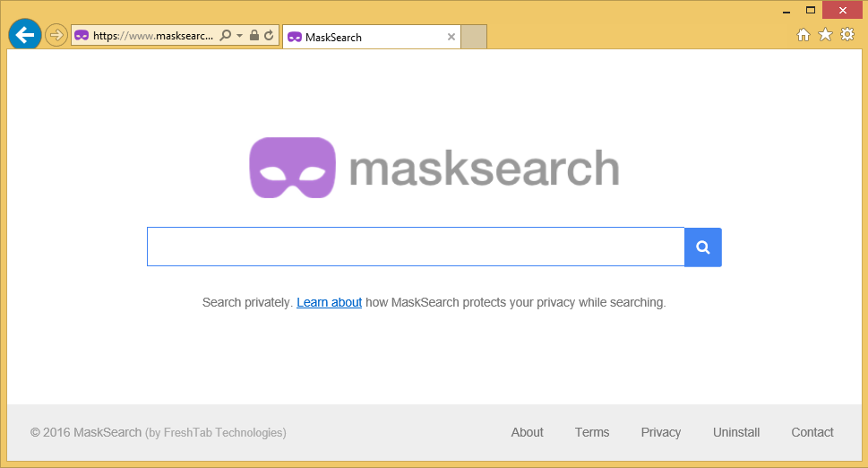
Task: Focus the MaskSearch search input box
Action: click(416, 247)
